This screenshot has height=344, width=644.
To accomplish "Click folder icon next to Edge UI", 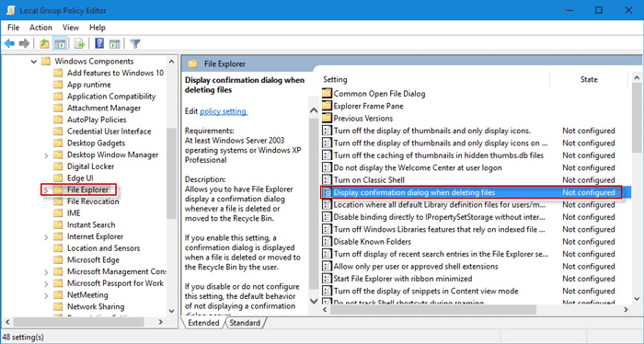I will coord(58,178).
